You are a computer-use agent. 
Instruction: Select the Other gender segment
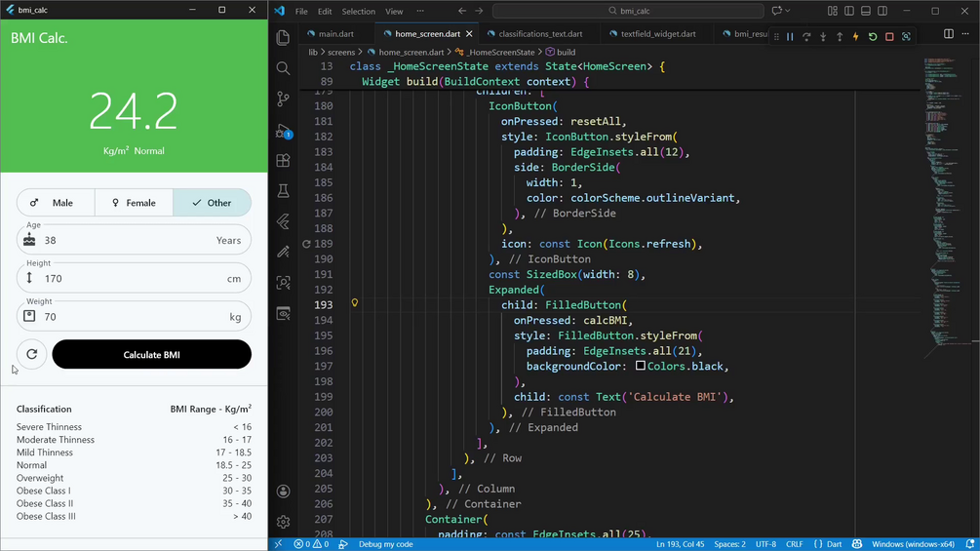pos(212,203)
